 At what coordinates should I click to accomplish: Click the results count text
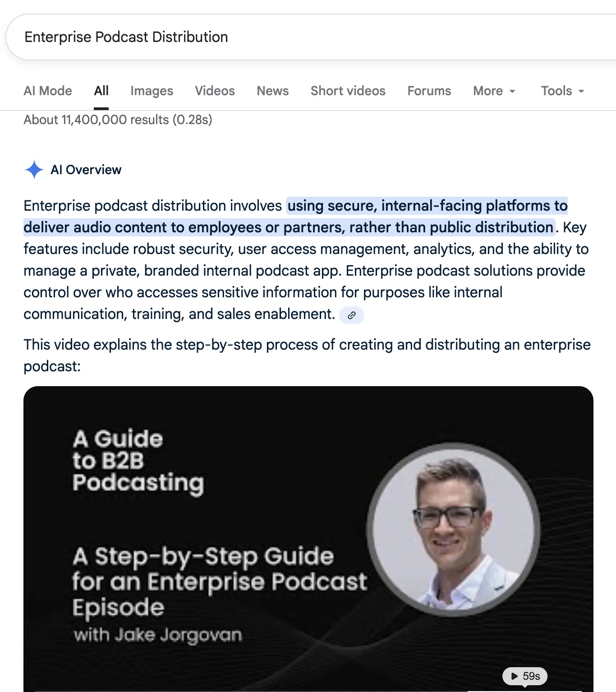click(x=118, y=120)
